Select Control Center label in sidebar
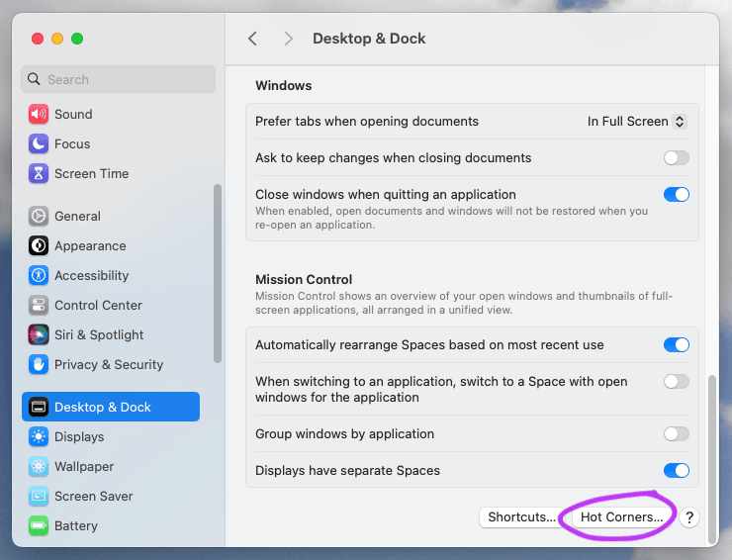732x560 pixels. point(98,306)
